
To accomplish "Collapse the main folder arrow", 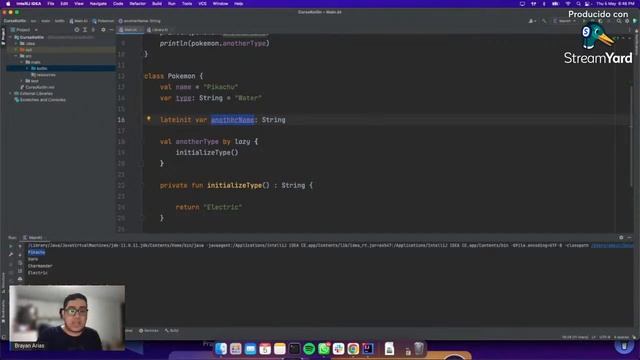I will tap(22, 62).
